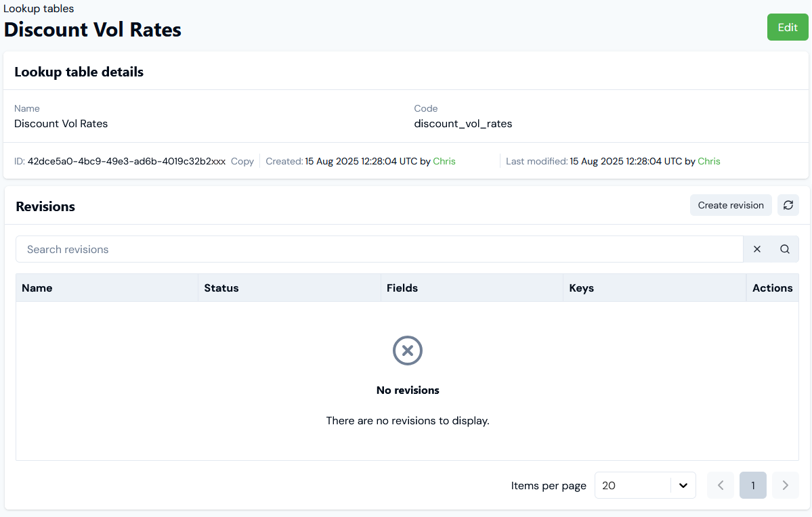Click the Status column header
Image resolution: width=812 pixels, height=517 pixels.
[x=289, y=288]
